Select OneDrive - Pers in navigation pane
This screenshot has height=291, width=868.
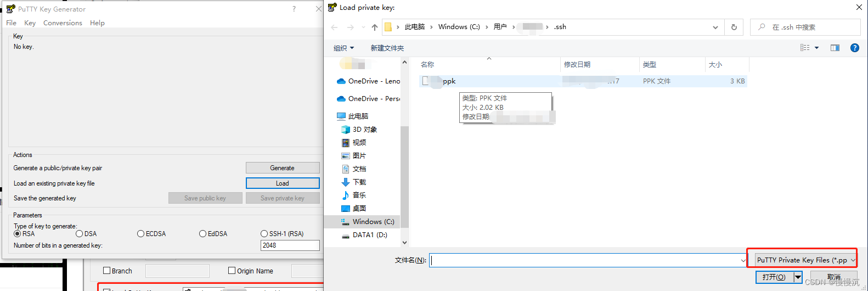pyautogui.click(x=368, y=99)
